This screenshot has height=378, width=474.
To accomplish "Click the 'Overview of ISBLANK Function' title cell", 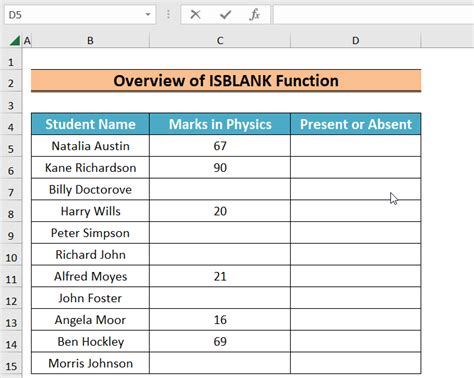I will click(226, 81).
